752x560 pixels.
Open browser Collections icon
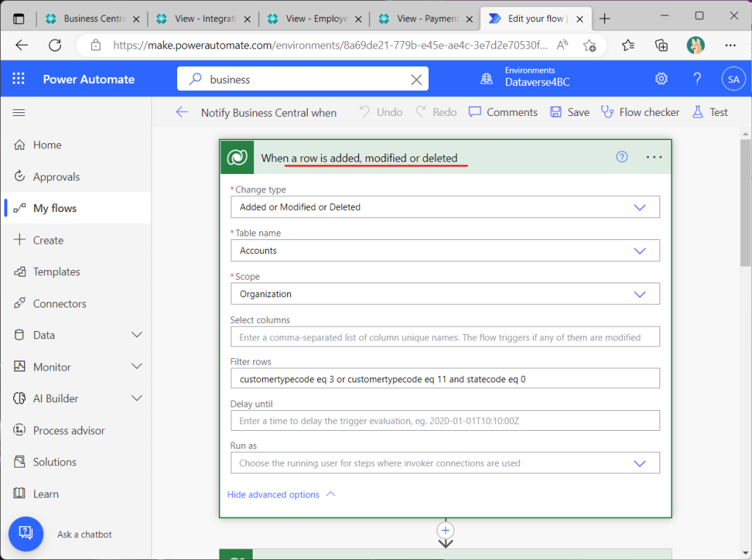point(662,46)
